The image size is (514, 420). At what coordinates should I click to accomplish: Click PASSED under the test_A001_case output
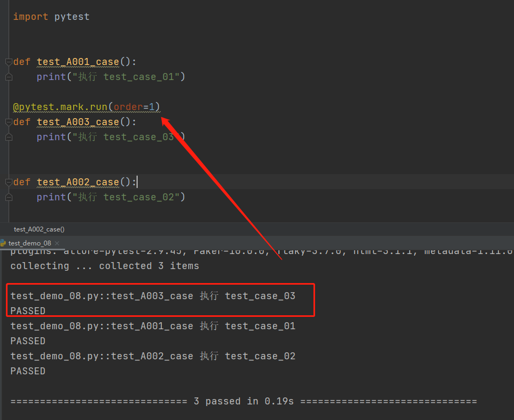28,341
